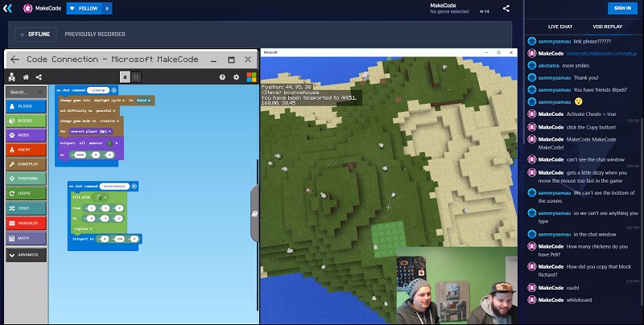Open the Logic toolbox category
The width and height of the screenshot is (644, 325).
[x=26, y=208]
